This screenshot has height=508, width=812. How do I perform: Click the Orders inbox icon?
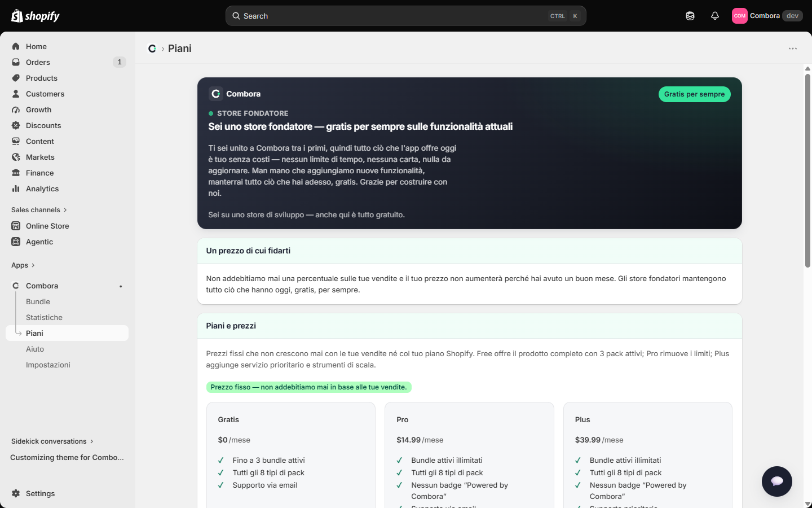coord(16,62)
